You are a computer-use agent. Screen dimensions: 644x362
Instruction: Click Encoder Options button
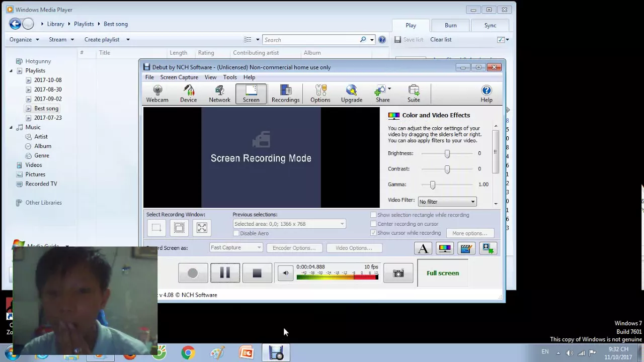click(x=294, y=248)
